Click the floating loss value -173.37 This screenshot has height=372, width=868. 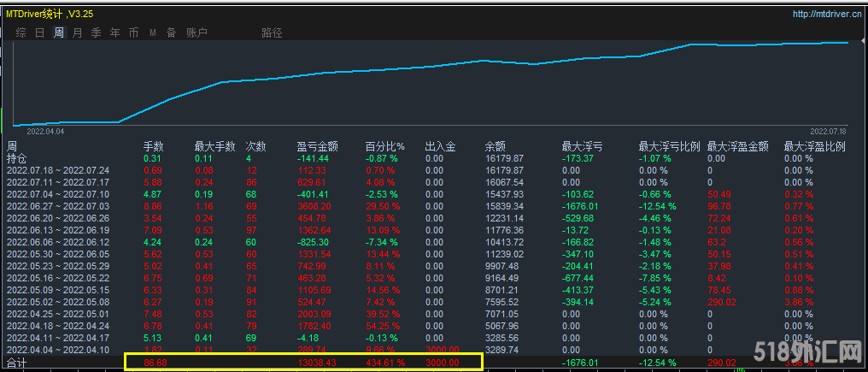pyautogui.click(x=578, y=158)
